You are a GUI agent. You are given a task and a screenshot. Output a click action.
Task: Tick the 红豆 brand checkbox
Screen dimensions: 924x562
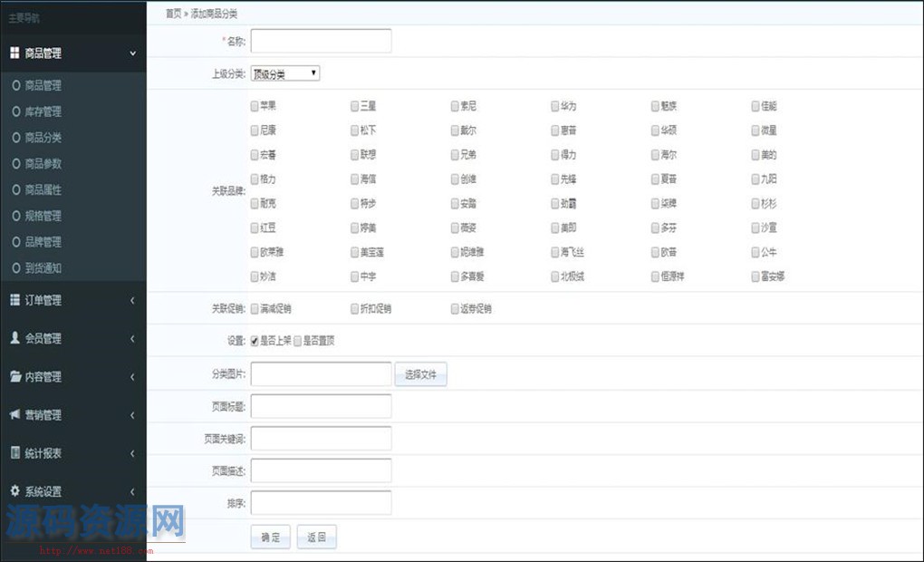[x=255, y=228]
